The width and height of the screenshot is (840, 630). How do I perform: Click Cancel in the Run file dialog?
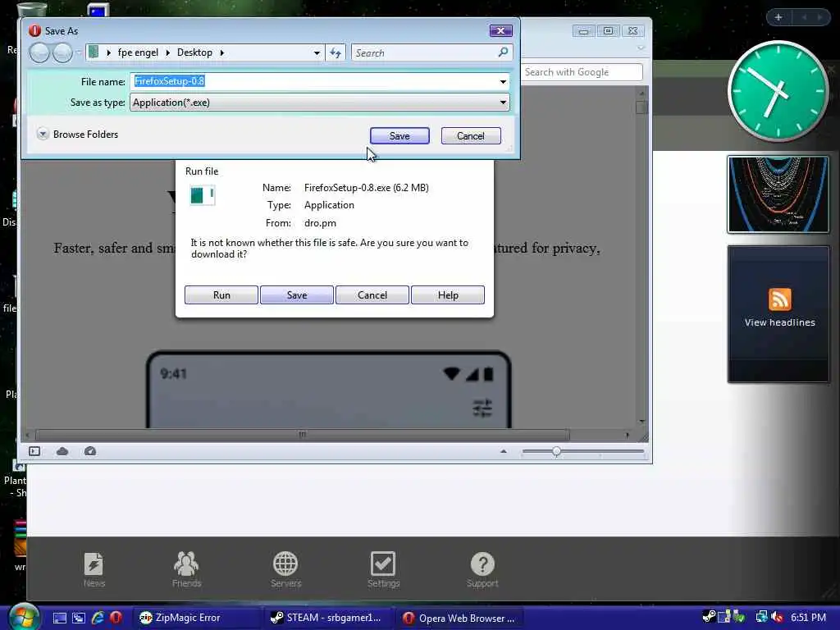click(372, 295)
